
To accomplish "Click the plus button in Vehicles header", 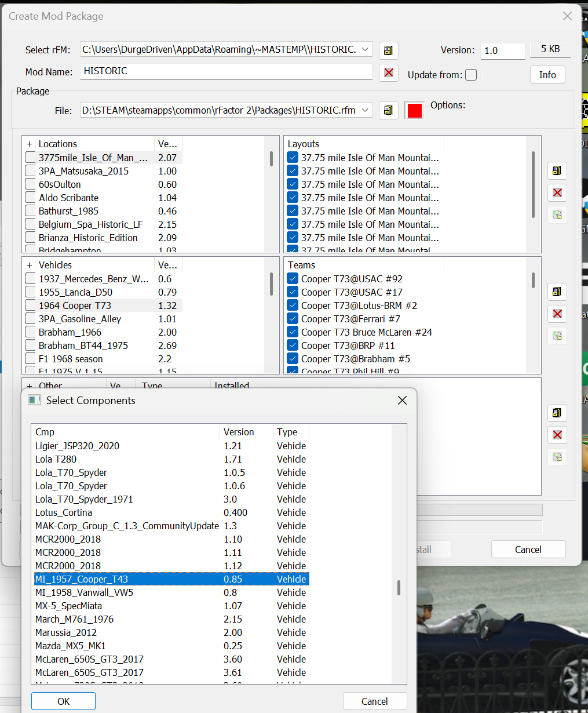I will click(30, 265).
